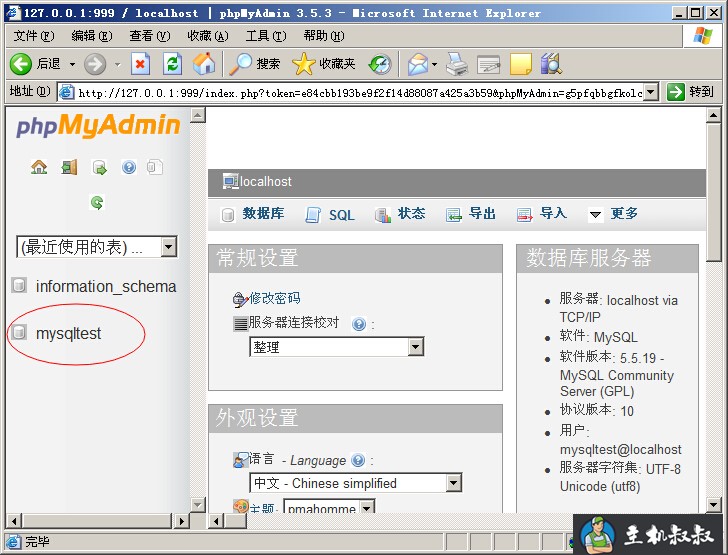
Task: Switch to the 状态 (Status) tab
Action: [x=400, y=214]
